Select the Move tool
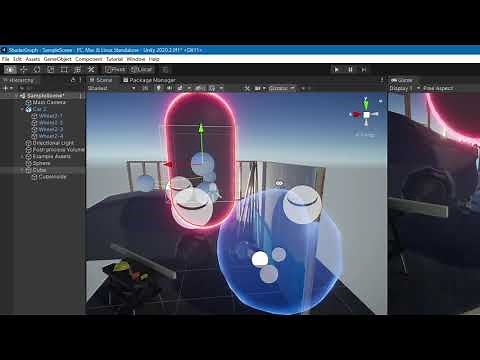Image resolution: width=480 pixels, height=360 pixels. click(24, 69)
